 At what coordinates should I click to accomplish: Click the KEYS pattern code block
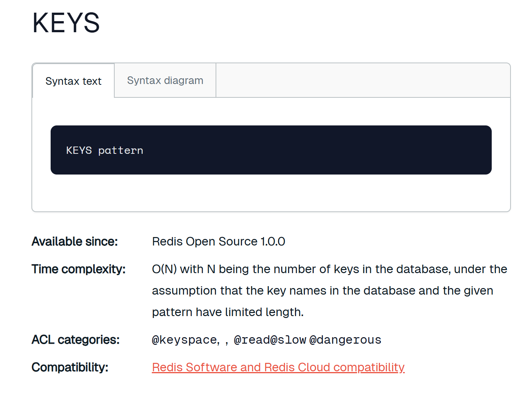(271, 150)
